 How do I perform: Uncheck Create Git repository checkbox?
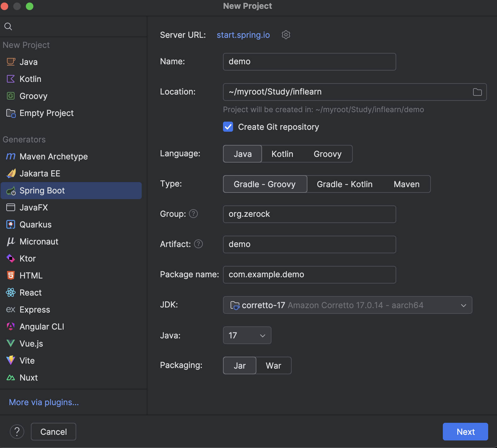pyautogui.click(x=228, y=127)
